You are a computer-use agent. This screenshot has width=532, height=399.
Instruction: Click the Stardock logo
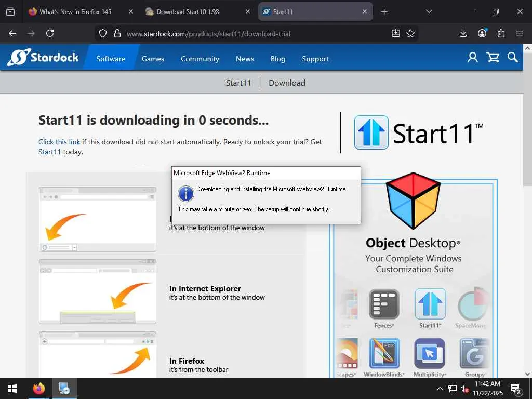[x=43, y=57]
